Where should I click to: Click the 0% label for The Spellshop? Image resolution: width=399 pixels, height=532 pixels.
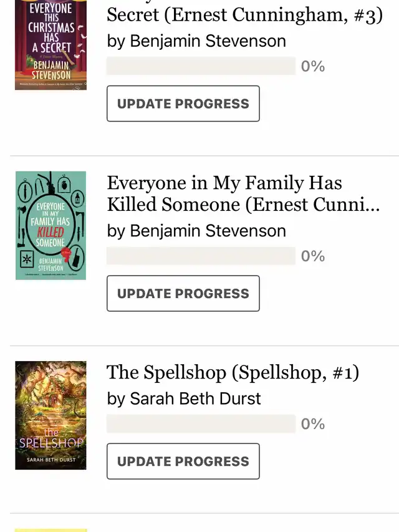coord(313,423)
